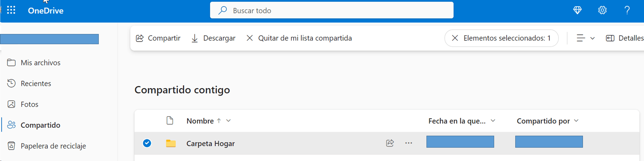Open the app launcher waffle icon
This screenshot has height=161, width=644.
coord(11,10)
